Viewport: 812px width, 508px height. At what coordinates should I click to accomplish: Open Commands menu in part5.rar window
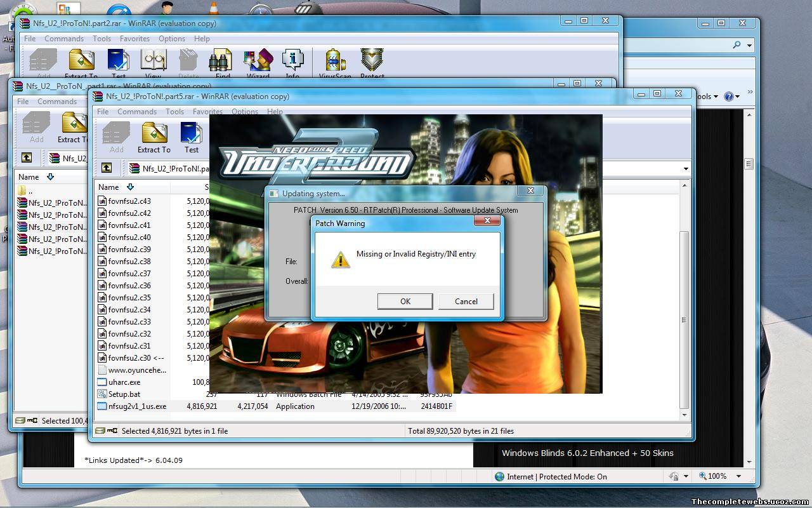point(137,112)
